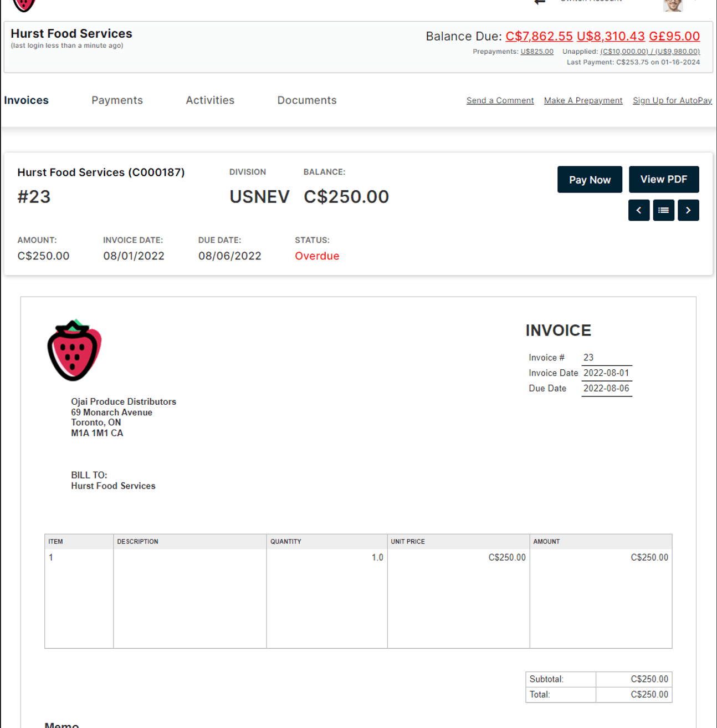Click the 69 Monarch Avenue address line
This screenshot has width=717, height=728.
tap(111, 413)
